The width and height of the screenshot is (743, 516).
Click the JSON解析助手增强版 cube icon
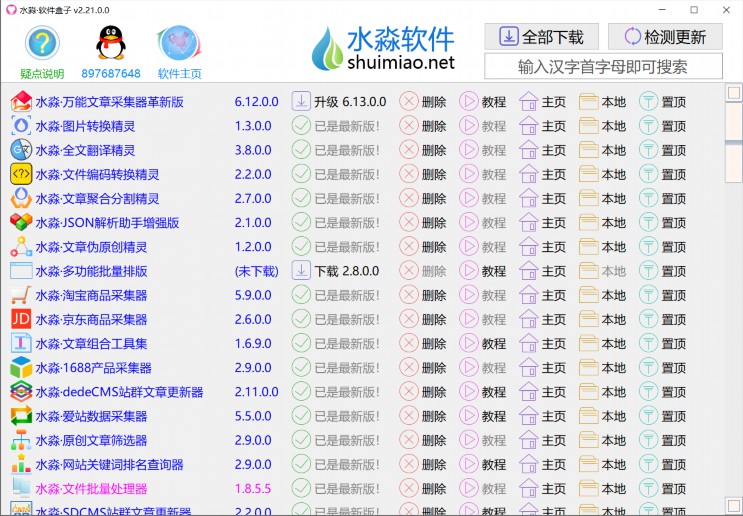pos(21,223)
